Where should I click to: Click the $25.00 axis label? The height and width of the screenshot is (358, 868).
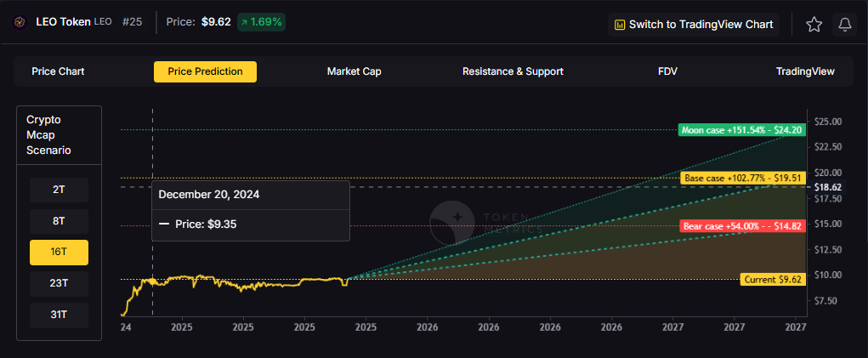click(828, 122)
